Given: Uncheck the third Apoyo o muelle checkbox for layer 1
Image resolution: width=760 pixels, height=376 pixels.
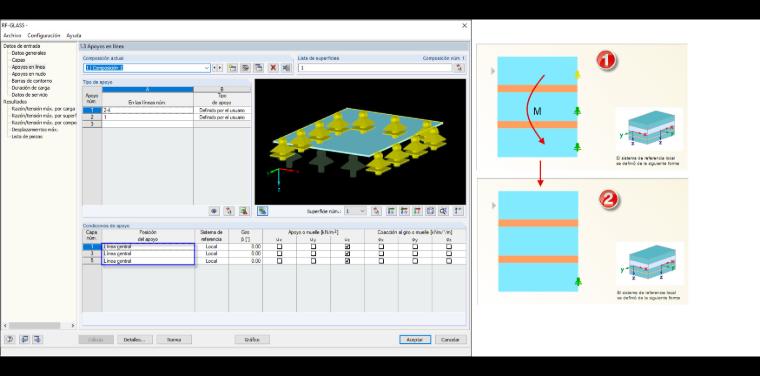Looking at the screenshot, I should click(x=347, y=247).
